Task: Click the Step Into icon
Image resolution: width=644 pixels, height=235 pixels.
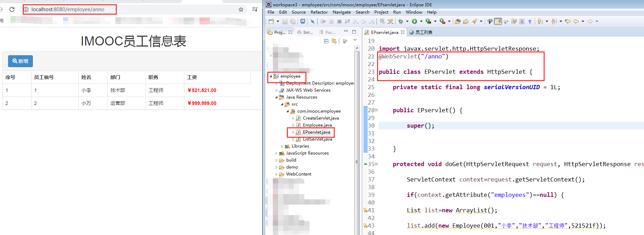Action: (355, 21)
